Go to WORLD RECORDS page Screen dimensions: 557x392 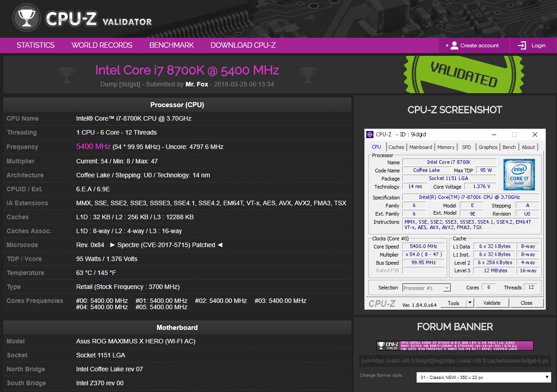click(x=102, y=45)
